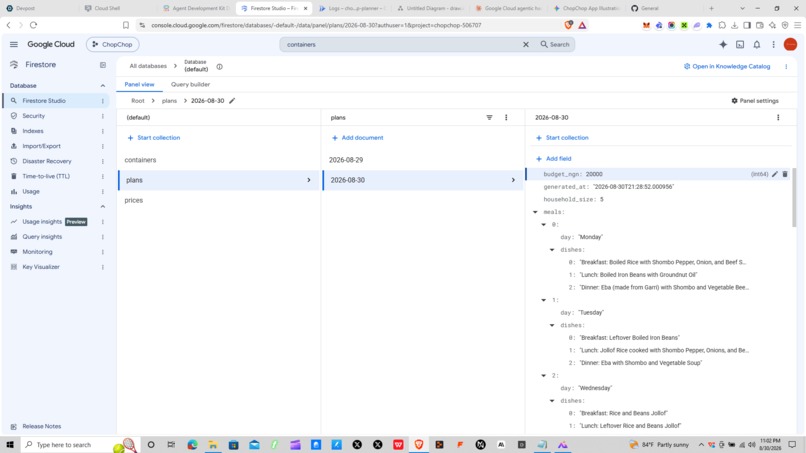Open in Knowledge Catalog link

click(x=727, y=66)
